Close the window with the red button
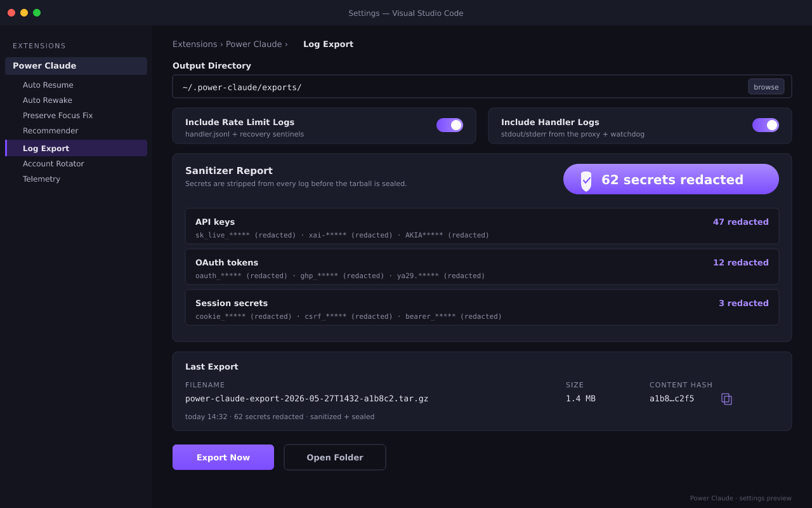Viewport: 812px width, 508px height. pyautogui.click(x=11, y=13)
